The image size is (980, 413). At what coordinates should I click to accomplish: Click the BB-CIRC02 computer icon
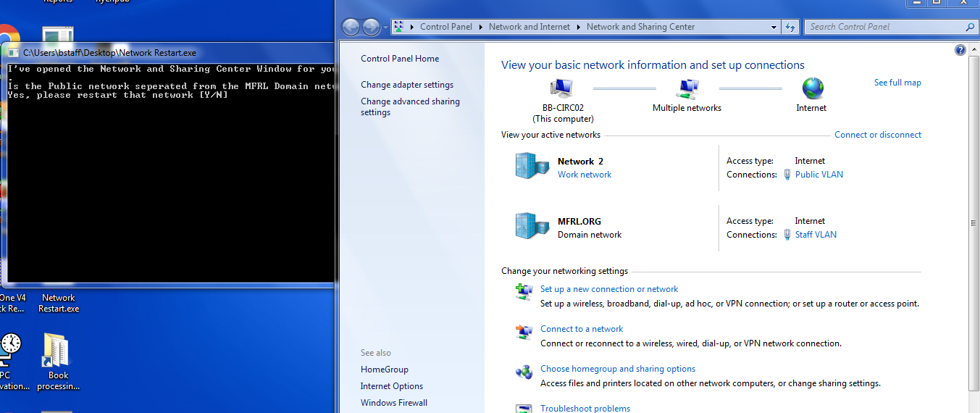561,88
